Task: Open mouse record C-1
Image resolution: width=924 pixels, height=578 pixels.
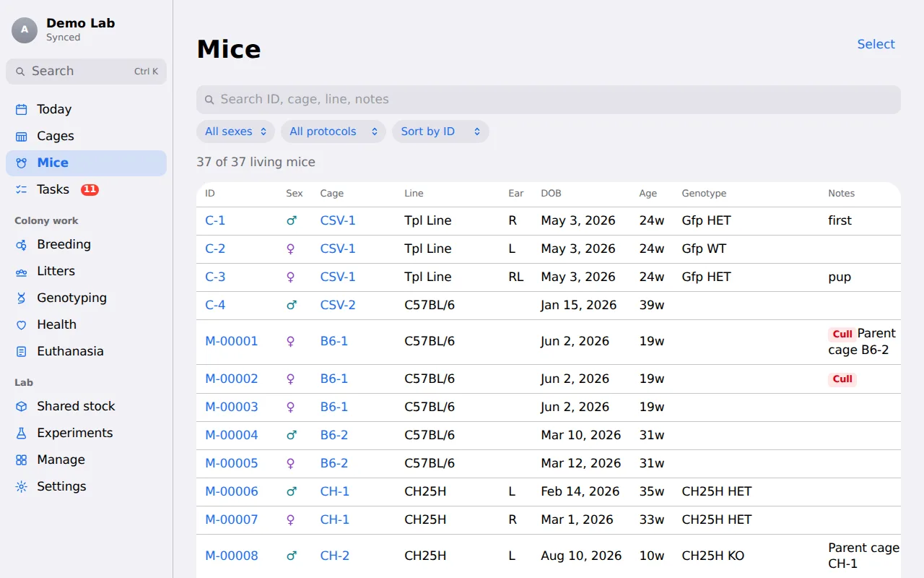Action: 215,220
